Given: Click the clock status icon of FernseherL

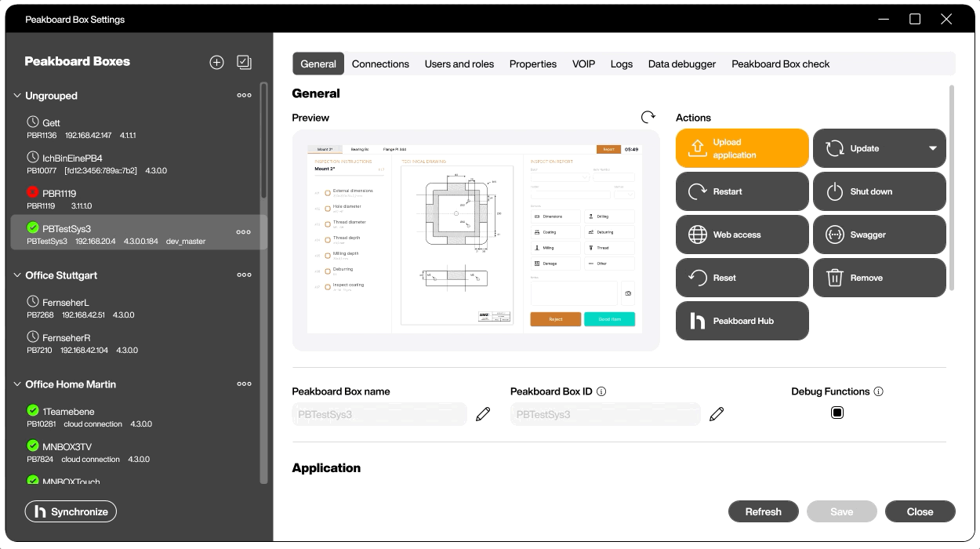Looking at the screenshot, I should [x=33, y=301].
